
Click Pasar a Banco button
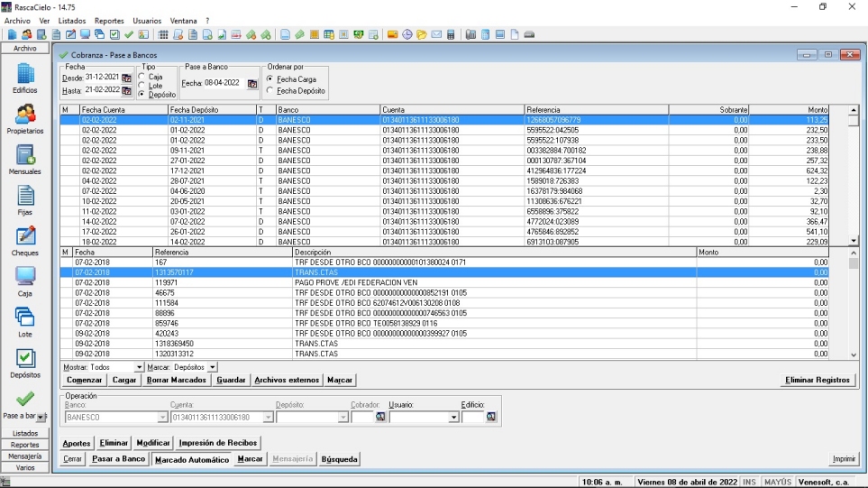point(118,458)
